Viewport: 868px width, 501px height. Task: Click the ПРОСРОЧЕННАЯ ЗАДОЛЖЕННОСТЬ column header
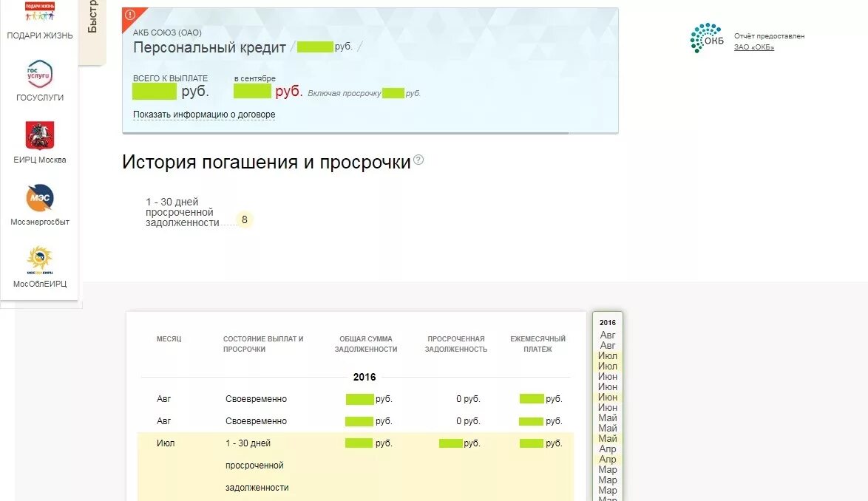(x=456, y=344)
